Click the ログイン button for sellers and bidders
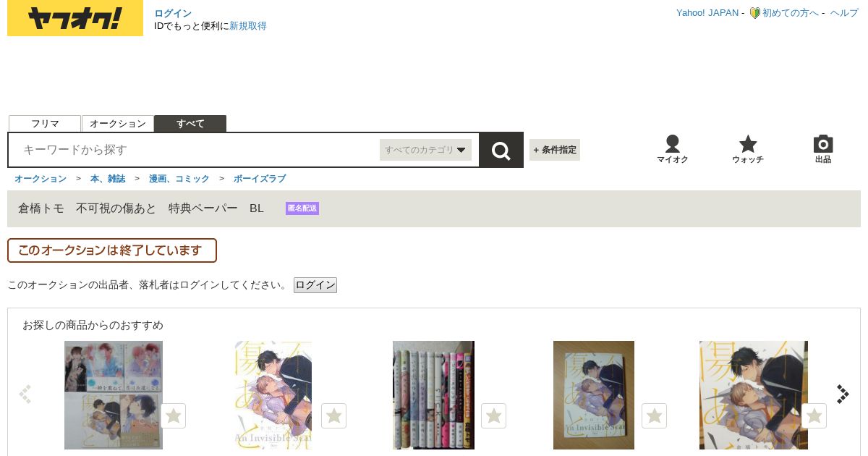This screenshot has width=868, height=456. 315,285
